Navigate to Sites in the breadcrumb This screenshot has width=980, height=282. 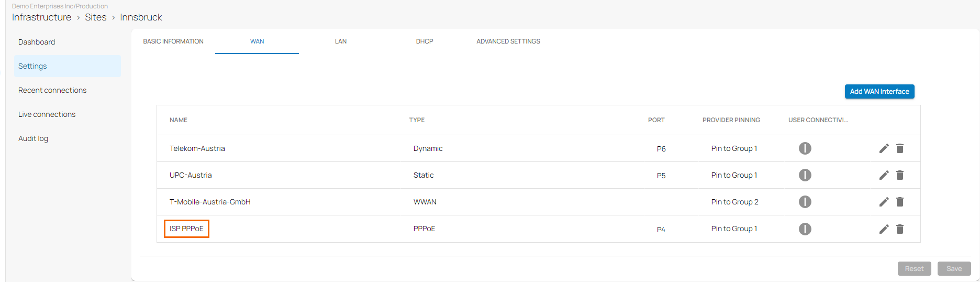tap(96, 17)
